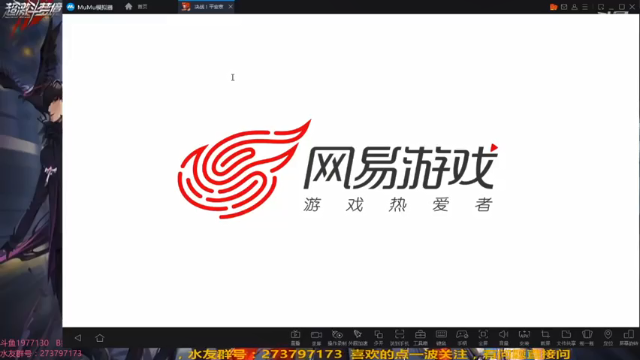This screenshot has height=360, width=640.
Task: Click the MuMu emulator logo
Action: [71, 7]
